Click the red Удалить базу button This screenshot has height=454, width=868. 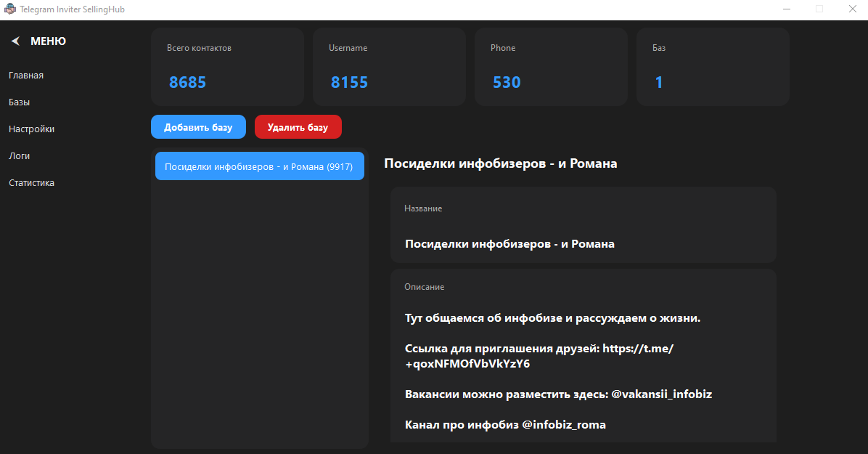pyautogui.click(x=298, y=127)
